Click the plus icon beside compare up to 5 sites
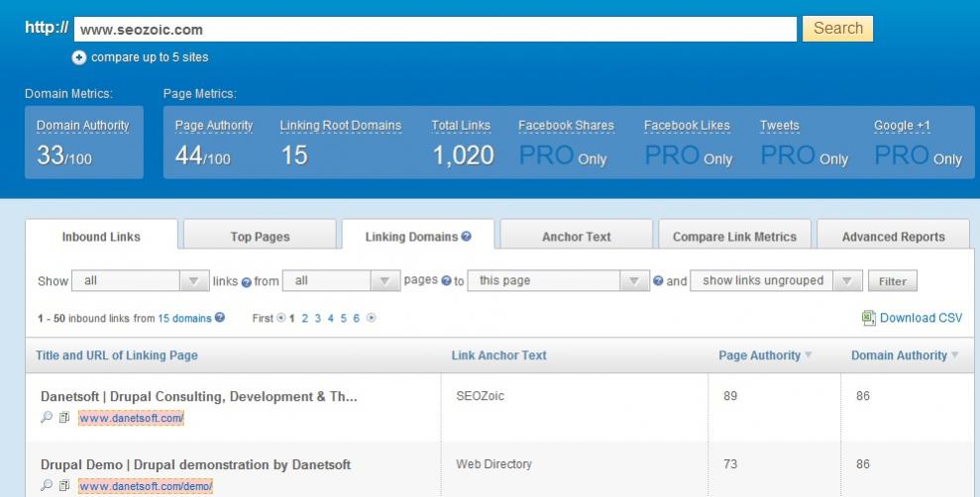 click(x=78, y=57)
